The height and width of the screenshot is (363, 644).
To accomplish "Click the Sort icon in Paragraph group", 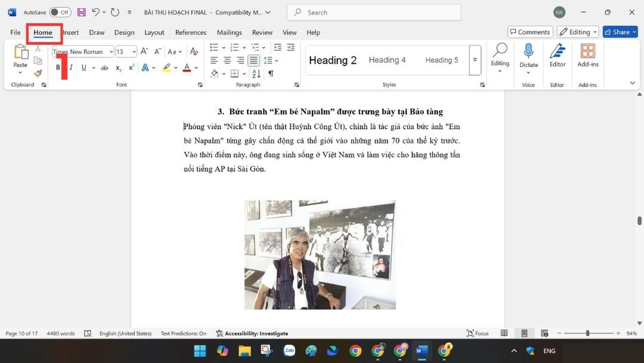I will 256,73.
